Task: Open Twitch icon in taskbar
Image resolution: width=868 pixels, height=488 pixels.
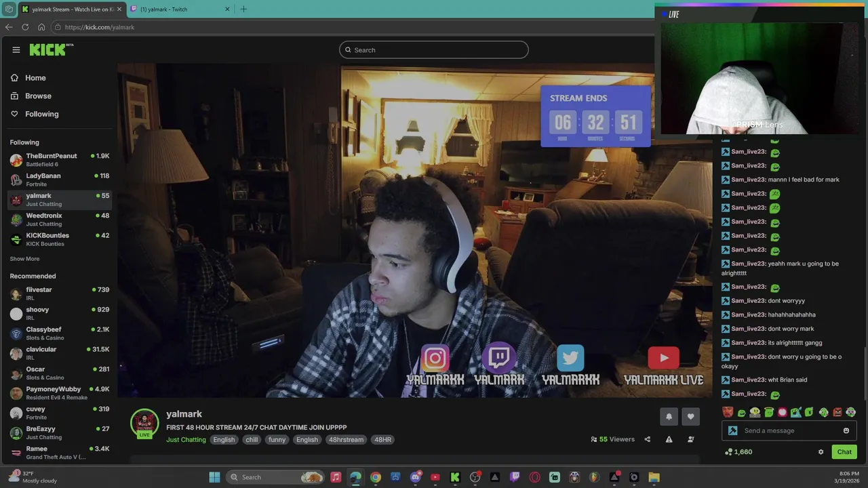Action: point(515,477)
